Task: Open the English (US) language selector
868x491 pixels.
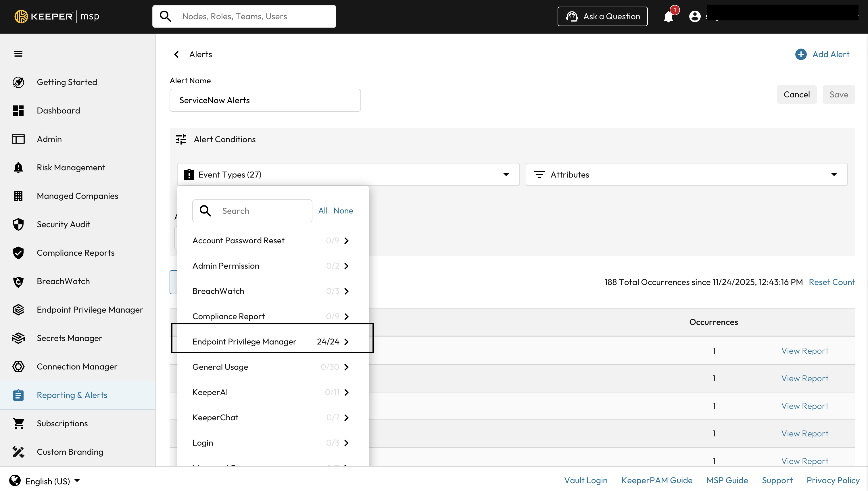Action: 47,481
